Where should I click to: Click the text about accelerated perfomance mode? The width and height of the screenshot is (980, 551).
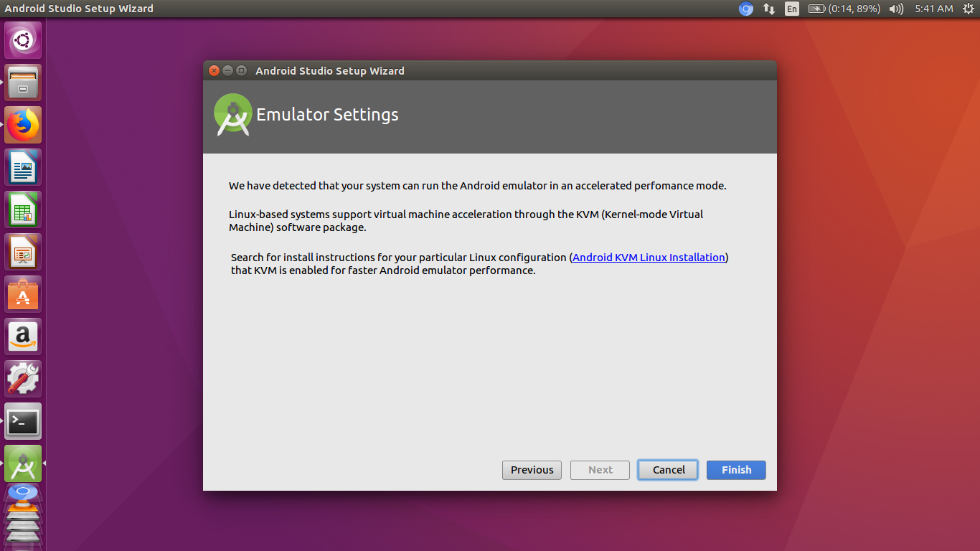(478, 185)
